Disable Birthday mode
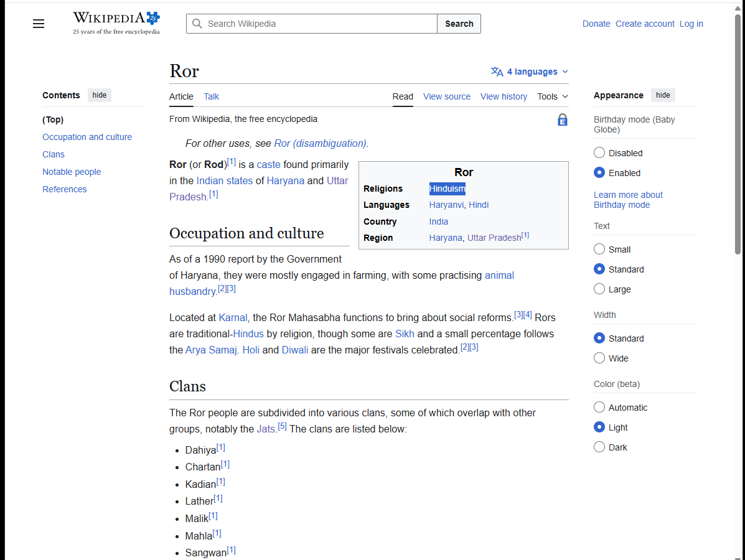 (599, 153)
